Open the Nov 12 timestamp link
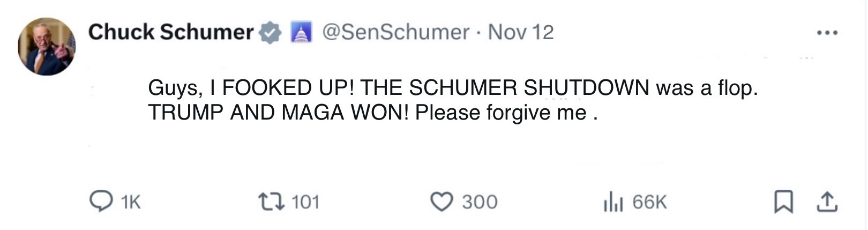 coord(520,32)
